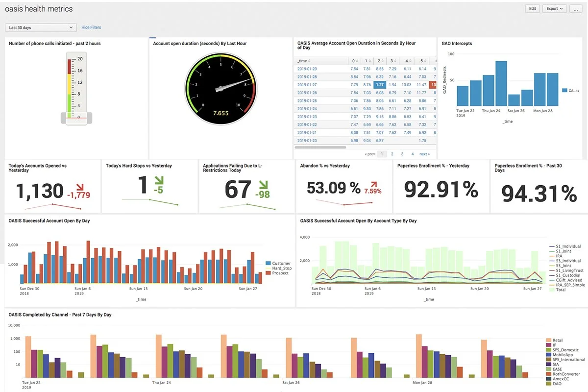Viewport: 588px width, 392px height.
Task: Open the 2019-01-20 row link
Action: (307, 141)
